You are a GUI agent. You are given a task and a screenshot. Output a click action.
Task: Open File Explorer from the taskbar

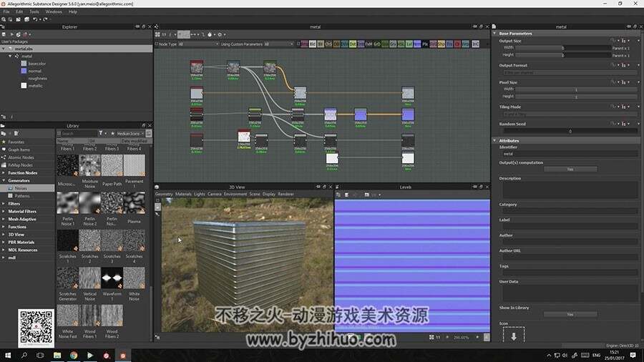57,356
